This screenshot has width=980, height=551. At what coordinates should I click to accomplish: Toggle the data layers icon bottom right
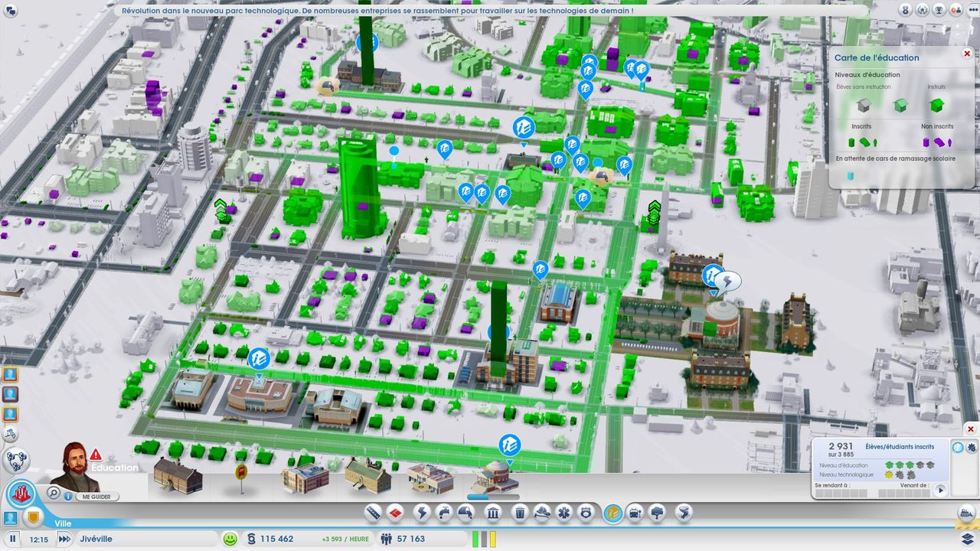click(966, 539)
